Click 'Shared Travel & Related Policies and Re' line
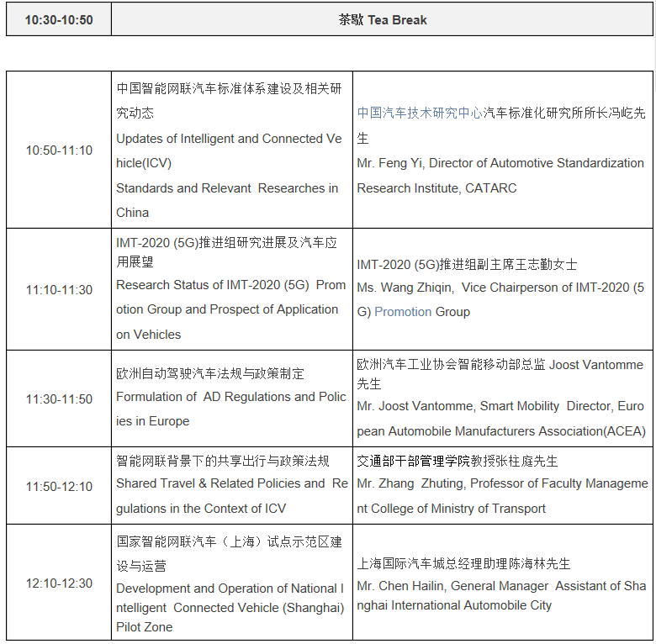 232,483
